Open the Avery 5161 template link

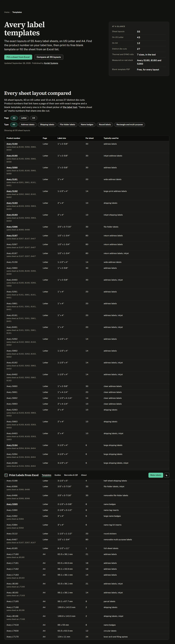pos(12,179)
